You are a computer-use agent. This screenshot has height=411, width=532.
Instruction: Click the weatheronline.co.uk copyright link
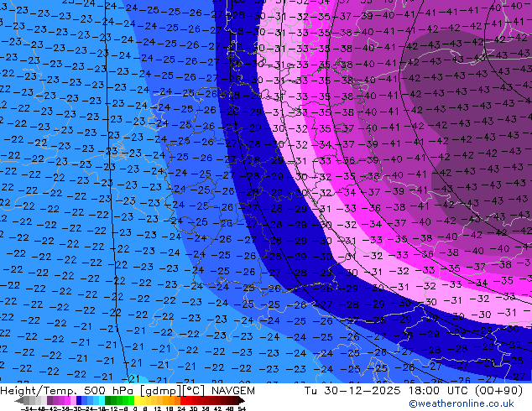pyautogui.click(x=462, y=403)
